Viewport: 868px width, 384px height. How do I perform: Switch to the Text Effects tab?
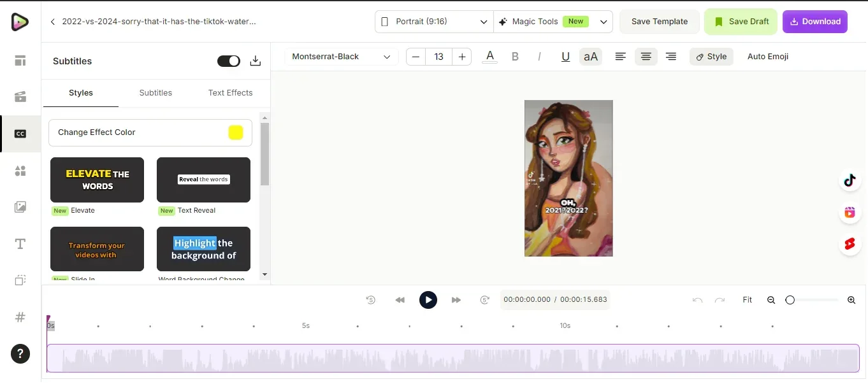[231, 93]
